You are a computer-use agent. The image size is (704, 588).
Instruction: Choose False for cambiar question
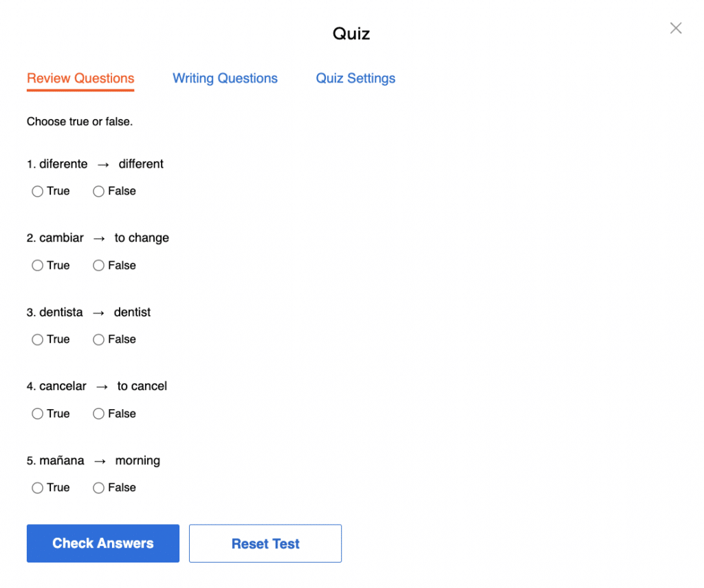click(98, 265)
